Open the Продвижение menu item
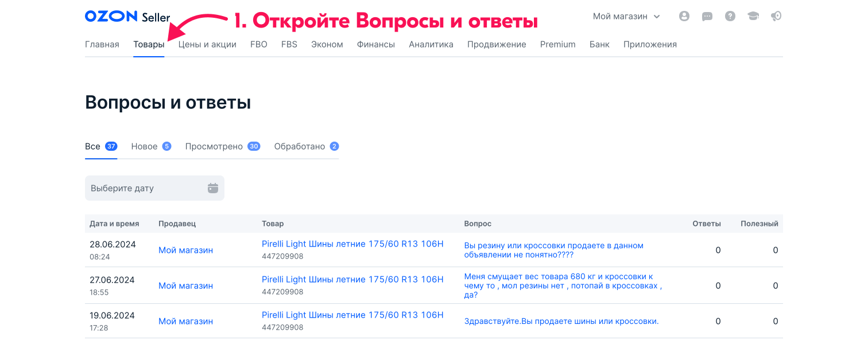This screenshot has height=344, width=868. (x=497, y=44)
